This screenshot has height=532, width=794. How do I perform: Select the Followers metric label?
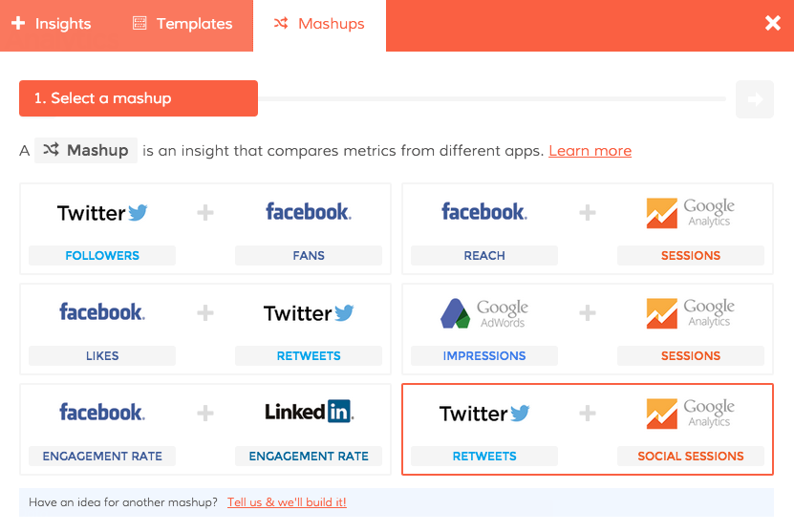[102, 256]
